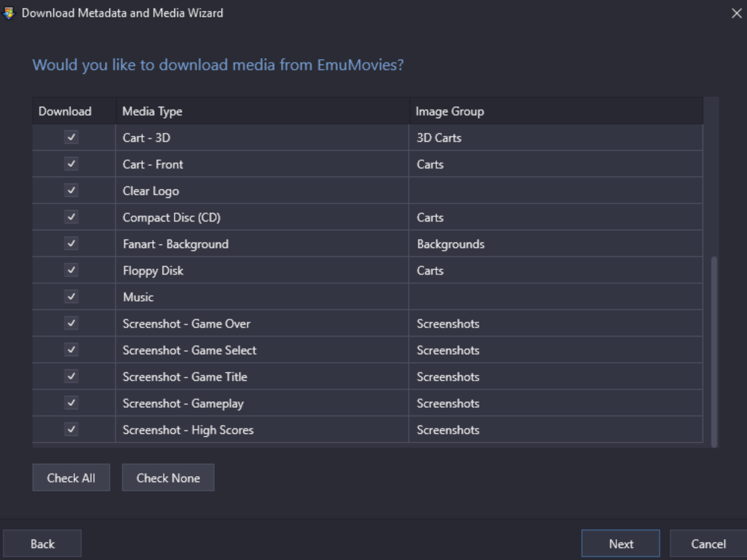This screenshot has width=747, height=560.
Task: Select 'Screenshot - Game Title' text
Action: pyautogui.click(x=185, y=377)
